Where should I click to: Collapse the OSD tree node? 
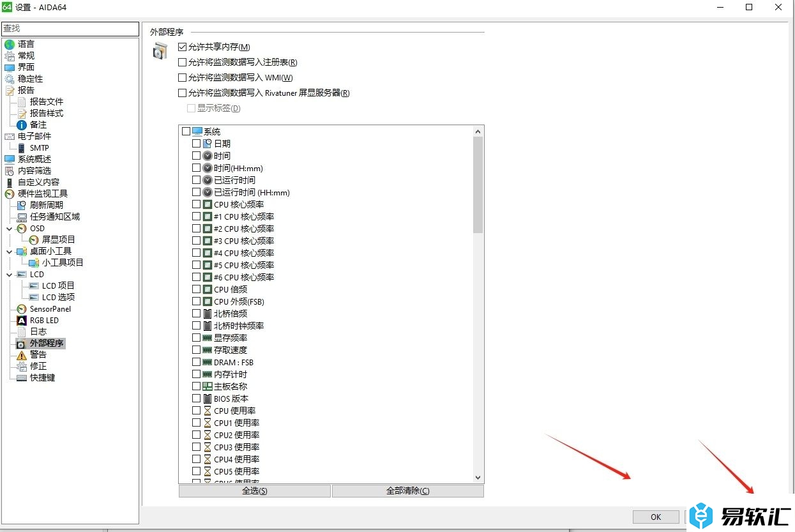(10, 228)
